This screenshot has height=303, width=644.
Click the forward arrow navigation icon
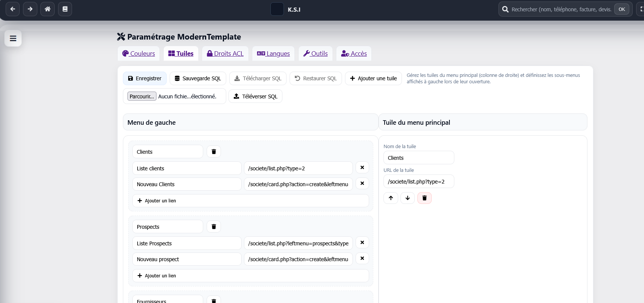[30, 9]
